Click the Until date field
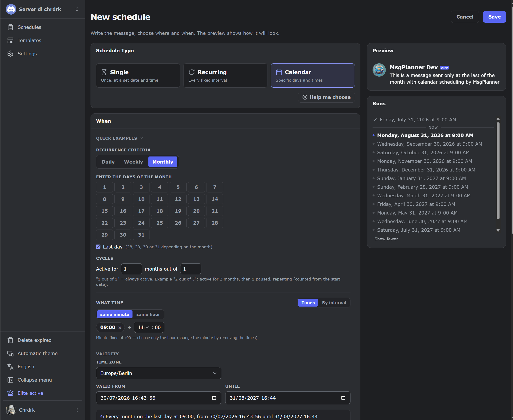This screenshot has width=513, height=420. pyautogui.click(x=288, y=398)
